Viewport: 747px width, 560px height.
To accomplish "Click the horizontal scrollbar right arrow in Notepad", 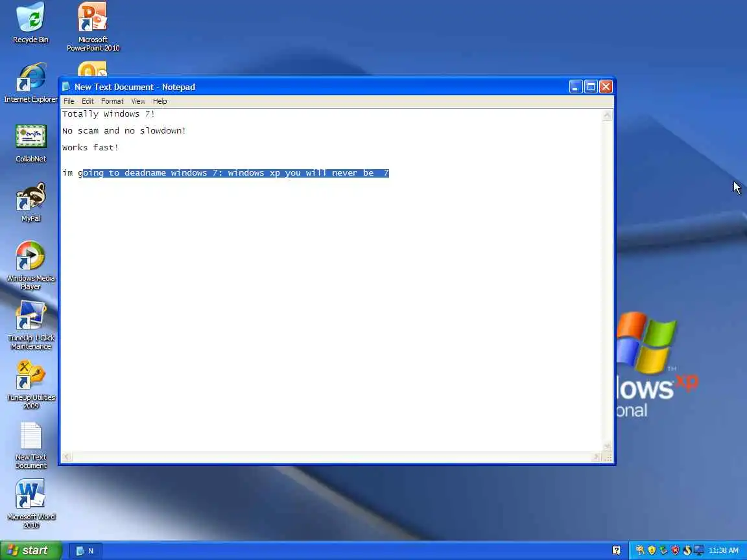I will (x=596, y=457).
